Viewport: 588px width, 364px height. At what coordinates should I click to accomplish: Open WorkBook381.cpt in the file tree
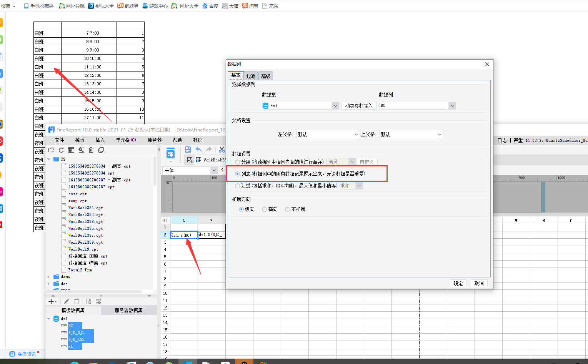point(85,208)
